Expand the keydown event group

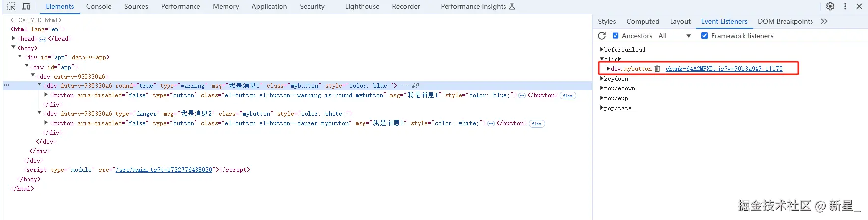click(602, 79)
